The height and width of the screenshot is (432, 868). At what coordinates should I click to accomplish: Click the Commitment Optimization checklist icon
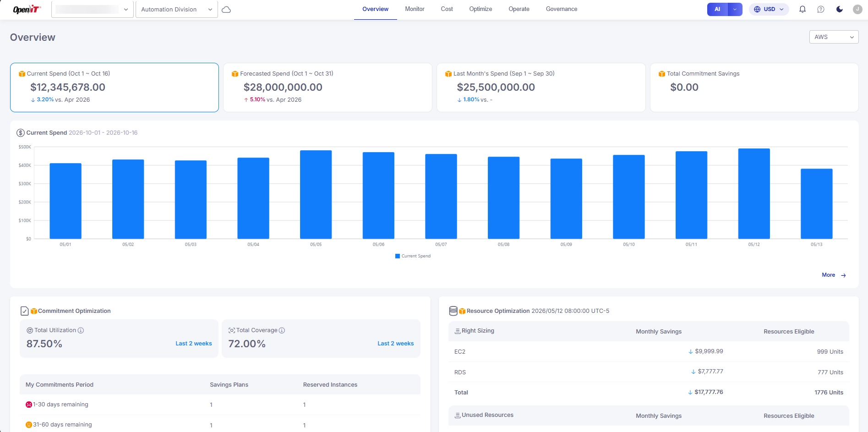pyautogui.click(x=25, y=311)
